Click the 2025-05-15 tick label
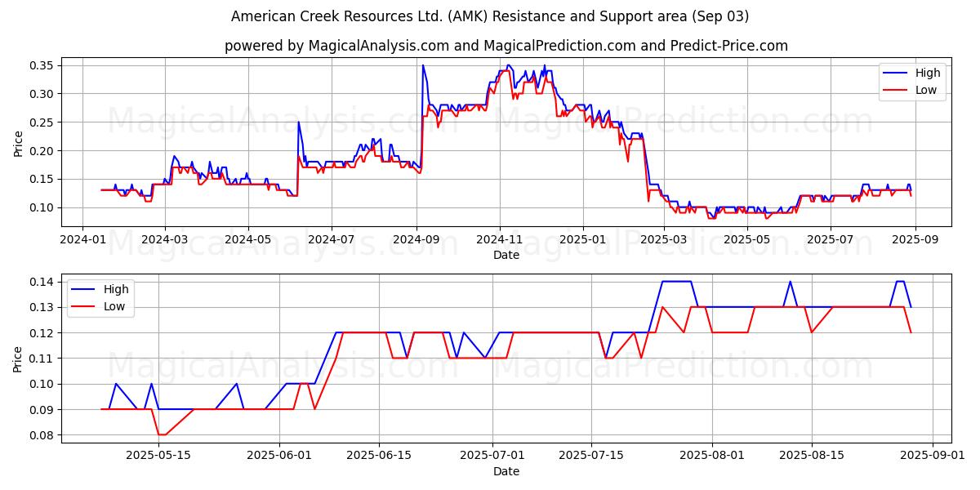 (x=158, y=456)
